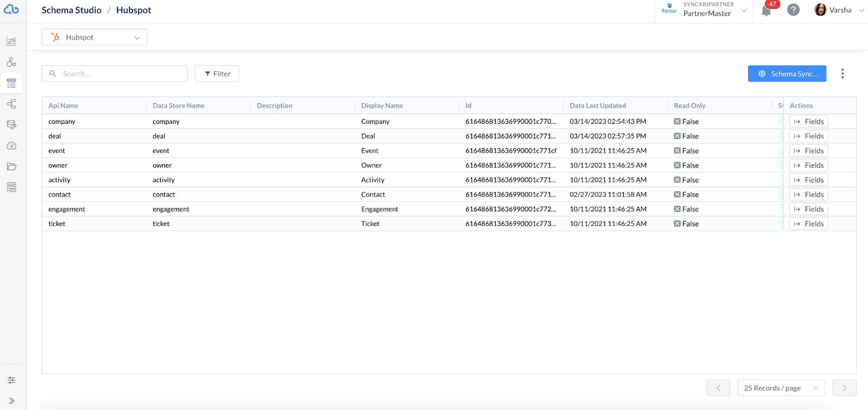The width and height of the screenshot is (868, 410).
Task: Open Fields for engagement row
Action: 808,209
